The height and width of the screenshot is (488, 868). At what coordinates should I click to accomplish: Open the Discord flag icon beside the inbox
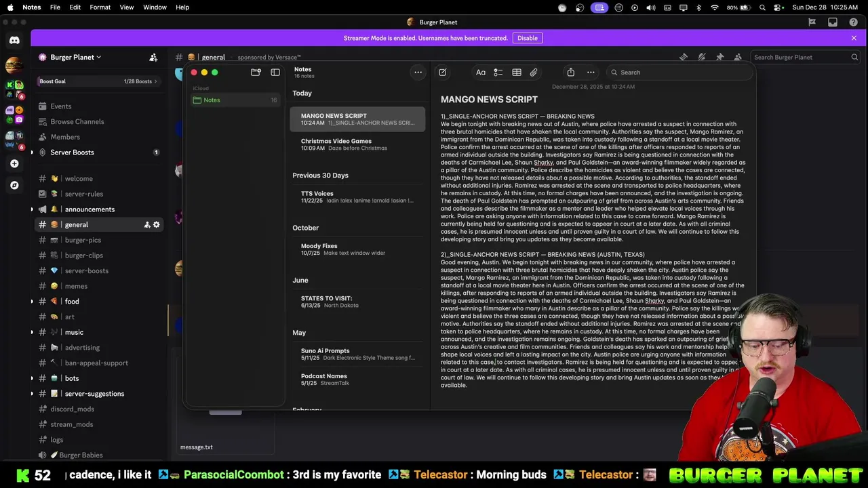[x=812, y=22]
